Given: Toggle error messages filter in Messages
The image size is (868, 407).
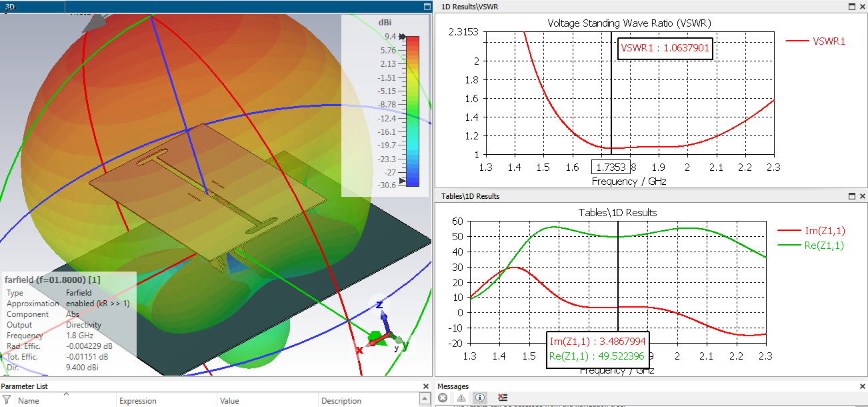Looking at the screenshot, I should point(443,398).
